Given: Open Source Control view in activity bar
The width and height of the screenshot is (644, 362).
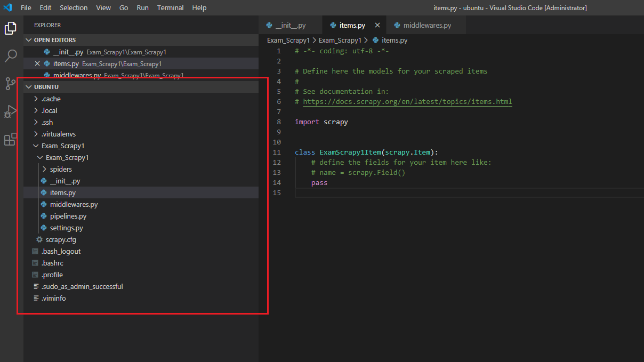Looking at the screenshot, I should [x=11, y=84].
